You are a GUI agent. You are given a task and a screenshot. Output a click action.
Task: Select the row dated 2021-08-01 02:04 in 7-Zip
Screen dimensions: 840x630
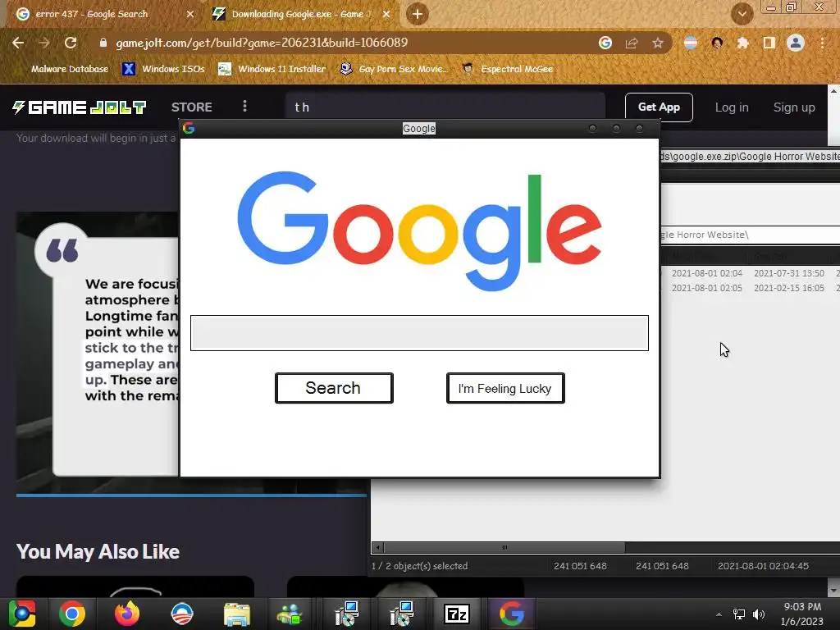pyautogui.click(x=750, y=273)
